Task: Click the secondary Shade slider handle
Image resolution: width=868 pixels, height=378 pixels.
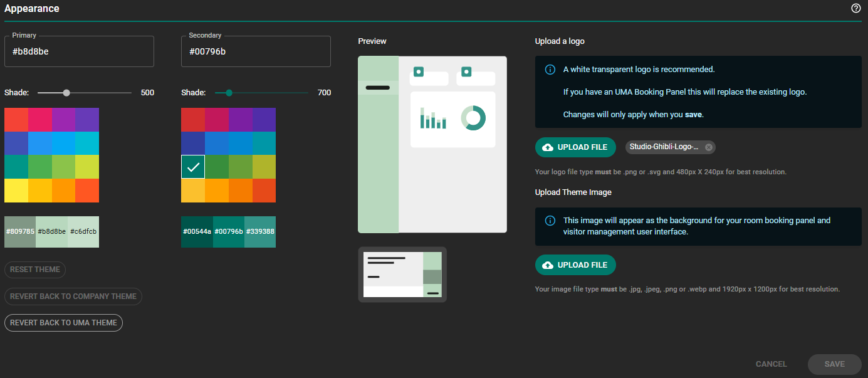Action: coord(229,93)
